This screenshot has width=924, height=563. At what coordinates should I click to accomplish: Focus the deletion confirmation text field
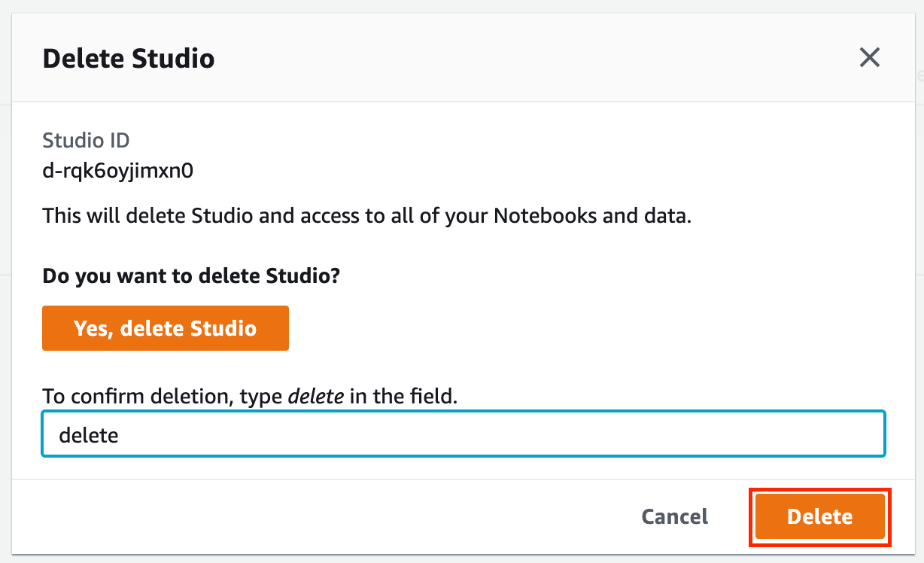point(463,434)
